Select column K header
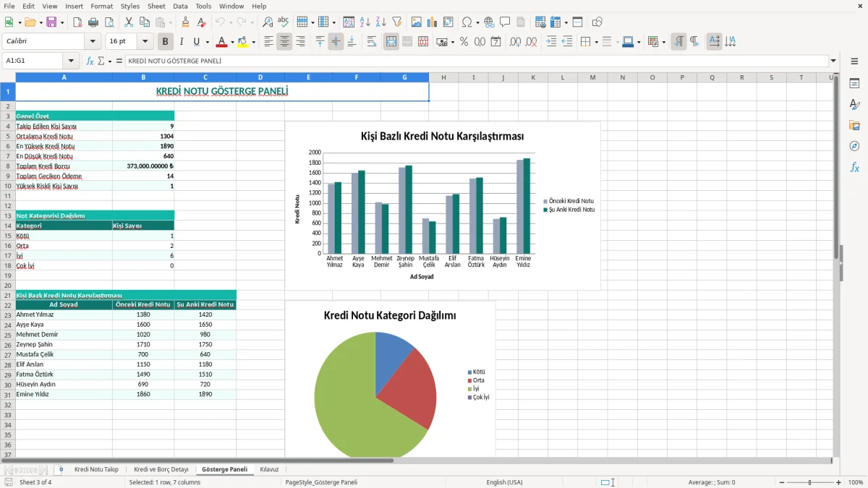This screenshot has width=868, height=488. coord(532,77)
